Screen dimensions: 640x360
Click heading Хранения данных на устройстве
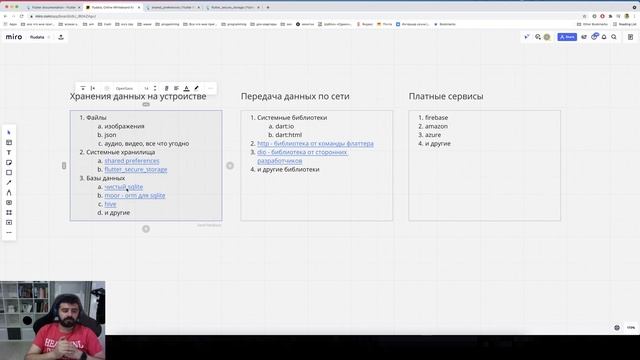[138, 96]
